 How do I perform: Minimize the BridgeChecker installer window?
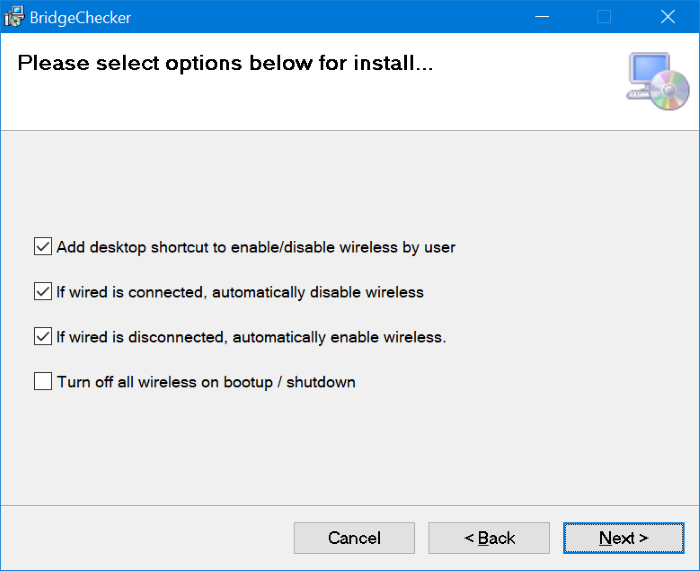[x=542, y=17]
